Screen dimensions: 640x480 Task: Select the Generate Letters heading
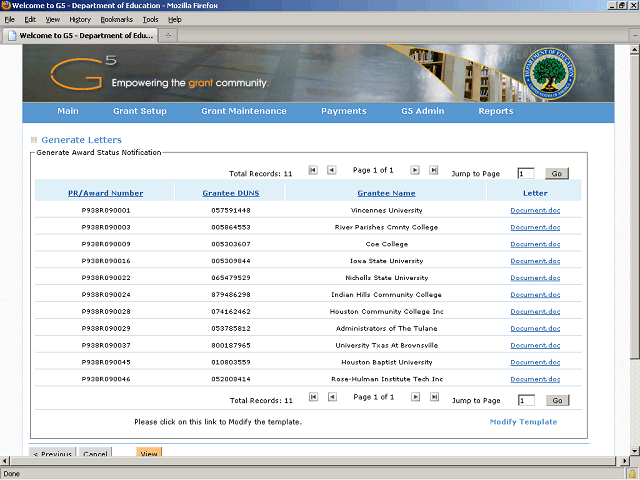point(82,140)
